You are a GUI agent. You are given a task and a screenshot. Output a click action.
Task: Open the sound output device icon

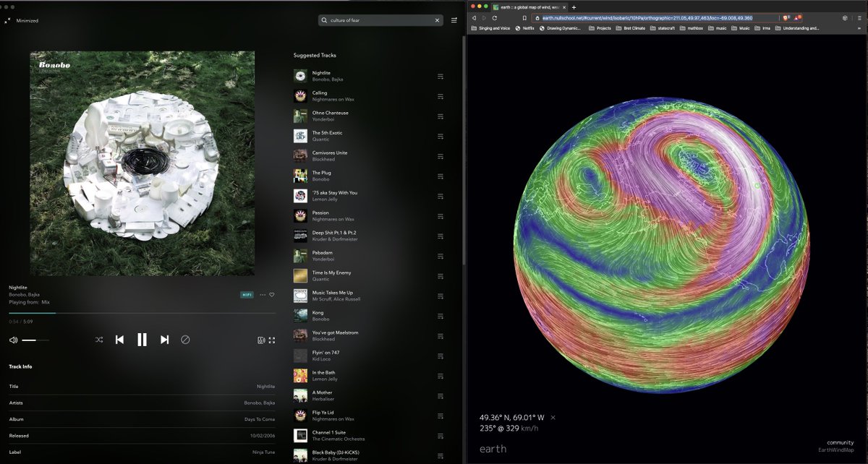click(261, 340)
